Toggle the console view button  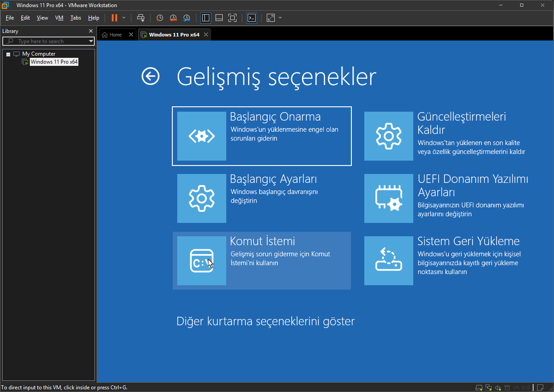[x=252, y=18]
